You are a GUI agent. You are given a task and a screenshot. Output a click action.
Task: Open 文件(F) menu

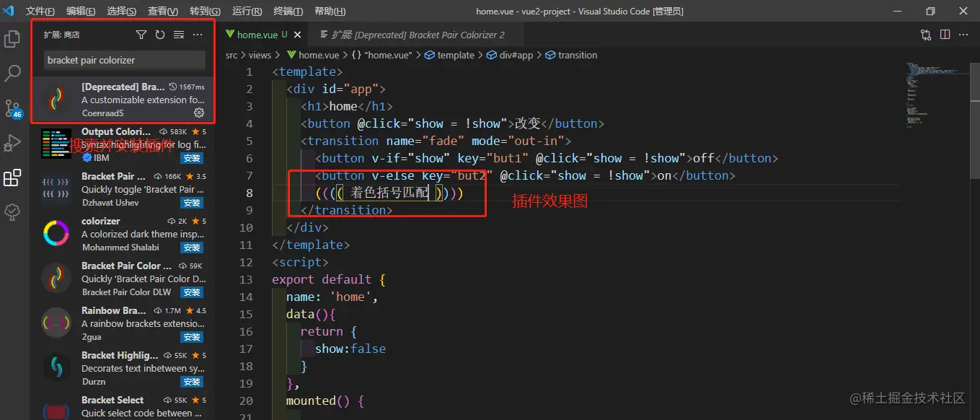tap(40, 12)
